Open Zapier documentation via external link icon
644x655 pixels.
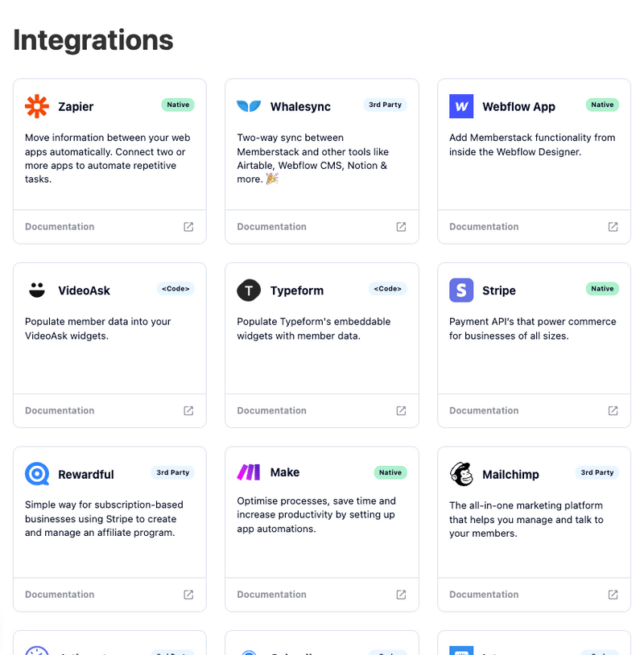[188, 227]
